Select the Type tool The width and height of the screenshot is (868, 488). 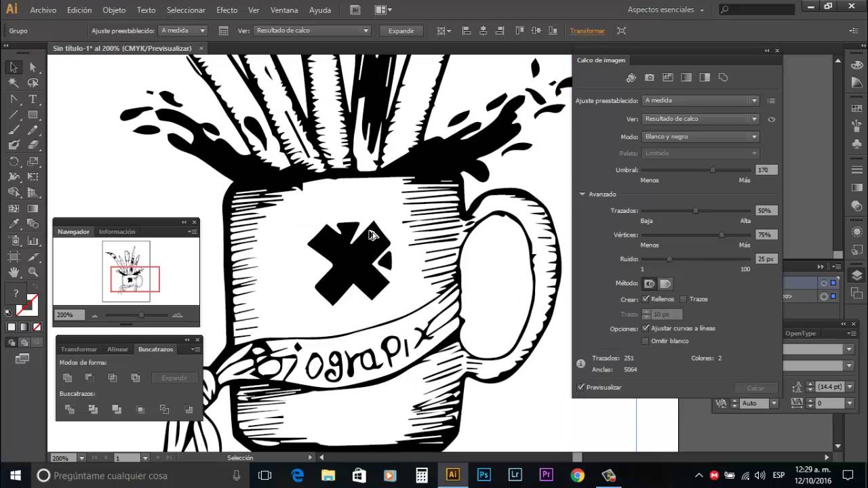(x=33, y=99)
